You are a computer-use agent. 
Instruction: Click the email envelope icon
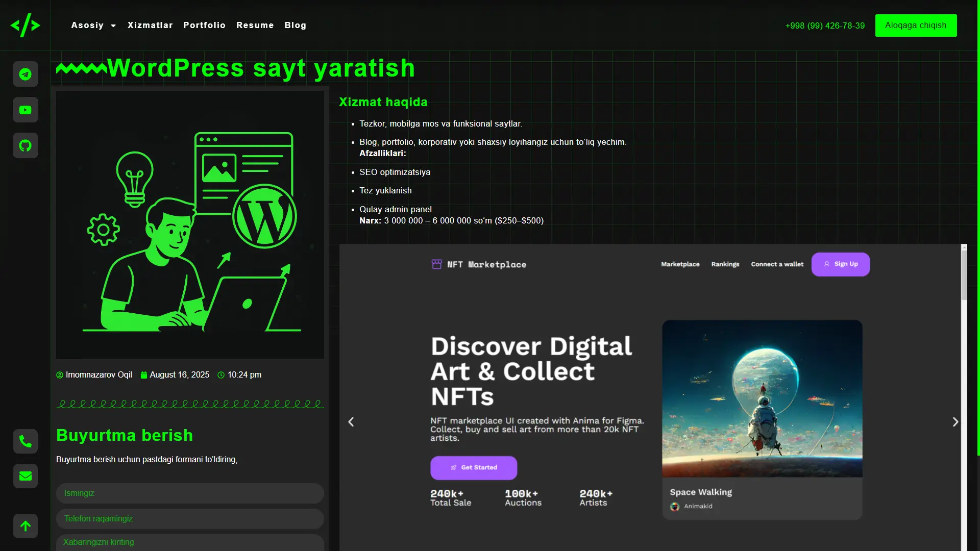point(25,476)
